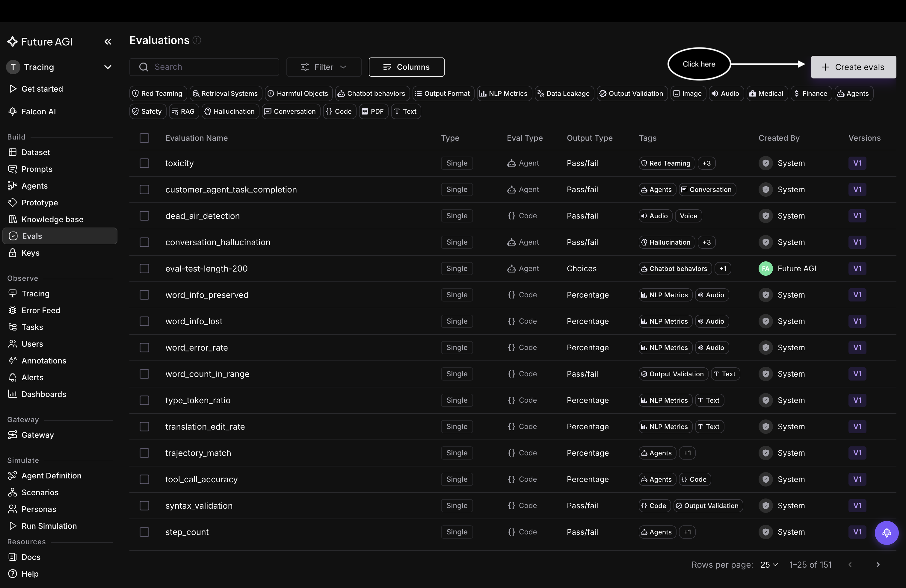Open Get started in sidebar
Image resolution: width=906 pixels, height=588 pixels.
[x=60, y=89]
